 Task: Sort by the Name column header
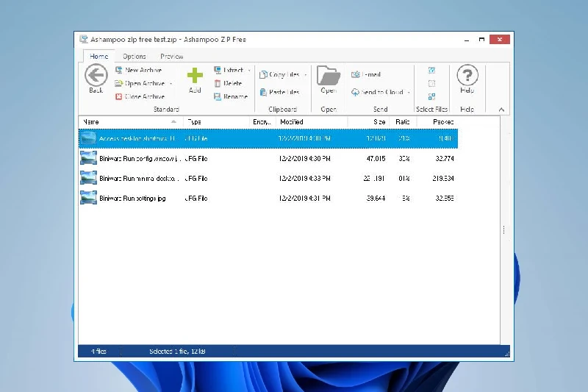point(131,122)
